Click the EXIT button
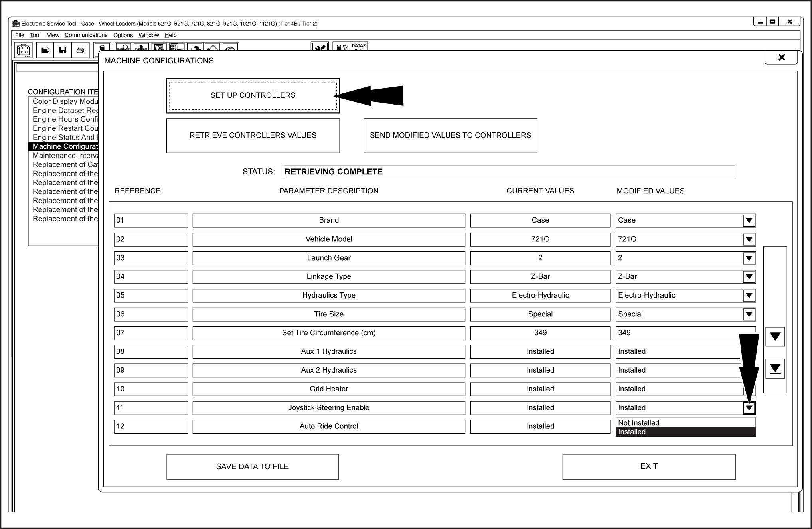Viewport: 812px width, 529px height. tap(649, 467)
